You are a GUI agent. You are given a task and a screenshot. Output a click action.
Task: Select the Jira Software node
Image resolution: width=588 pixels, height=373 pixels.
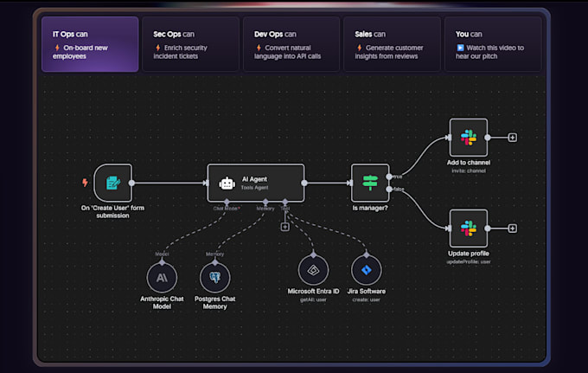coord(367,270)
